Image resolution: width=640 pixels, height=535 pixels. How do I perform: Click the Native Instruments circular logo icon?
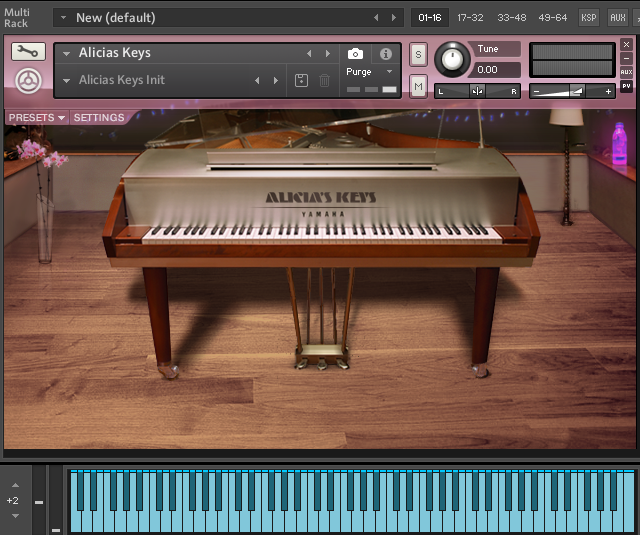click(x=28, y=81)
